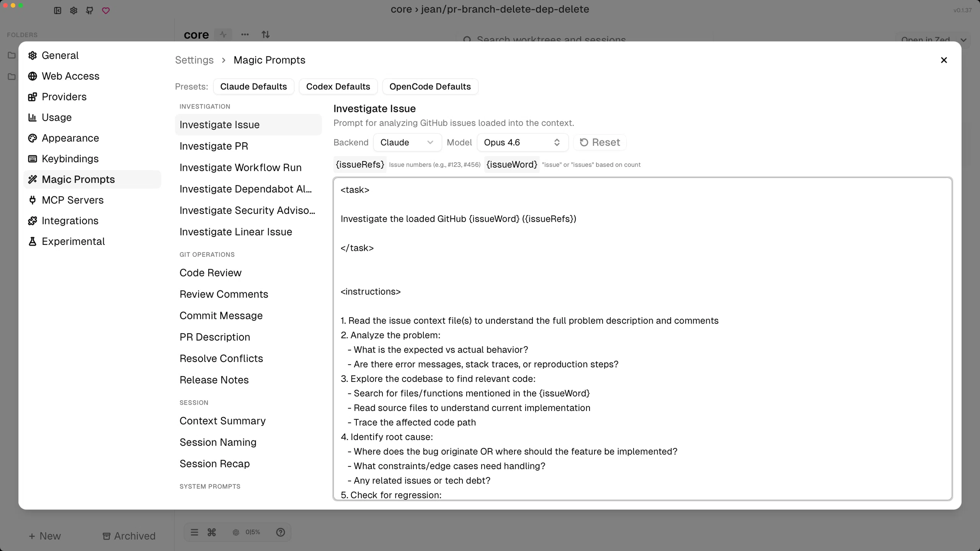The height and width of the screenshot is (551, 980).
Task: Select the Magic Prompts wand icon
Action: [x=33, y=179]
